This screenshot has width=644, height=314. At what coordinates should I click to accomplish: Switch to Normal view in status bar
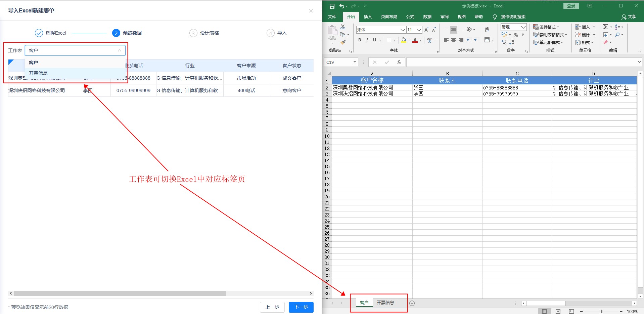(x=545, y=311)
